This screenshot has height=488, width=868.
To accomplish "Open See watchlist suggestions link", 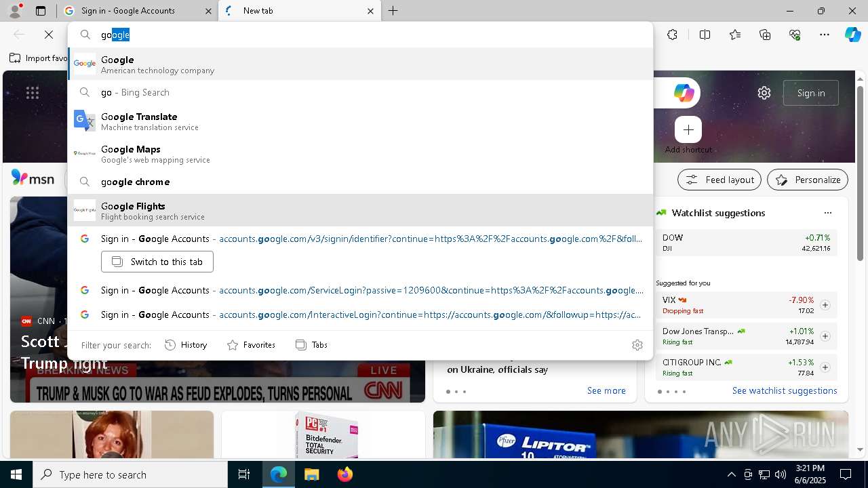I will point(785,390).
